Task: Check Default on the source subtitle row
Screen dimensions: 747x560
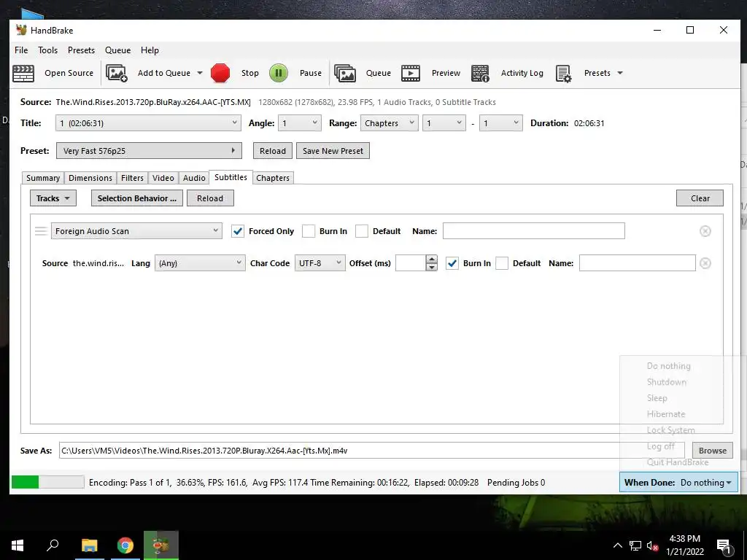Action: (502, 263)
